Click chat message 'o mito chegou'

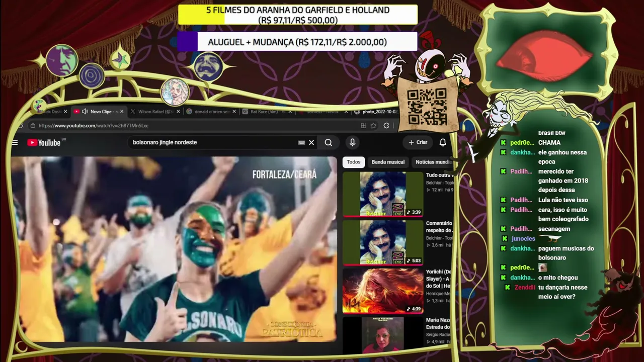click(x=558, y=278)
